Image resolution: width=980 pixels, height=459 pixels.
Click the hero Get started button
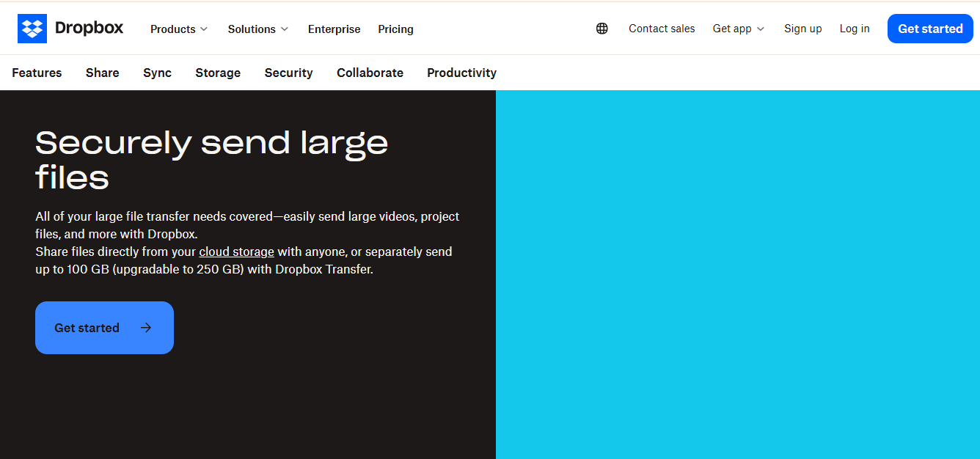(x=104, y=328)
